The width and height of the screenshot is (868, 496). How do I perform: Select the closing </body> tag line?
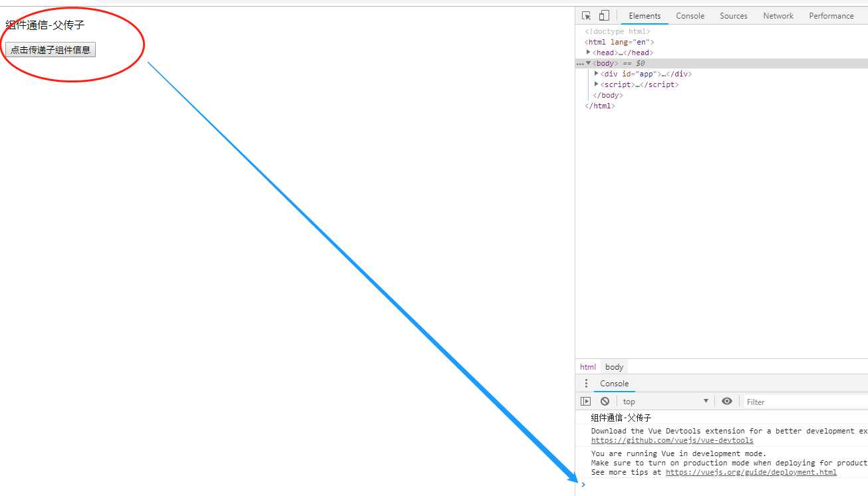coord(607,95)
